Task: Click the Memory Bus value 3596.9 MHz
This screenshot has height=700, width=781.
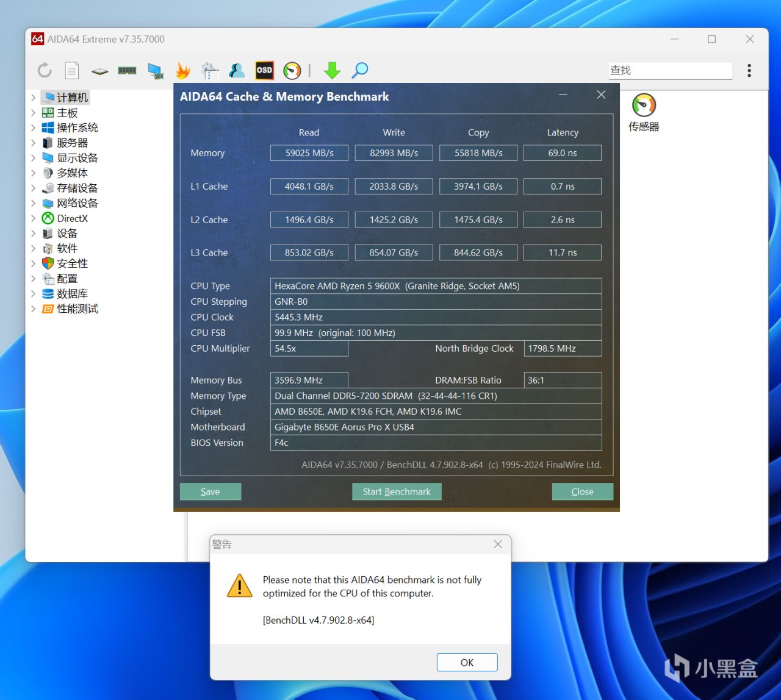Action: tap(309, 380)
